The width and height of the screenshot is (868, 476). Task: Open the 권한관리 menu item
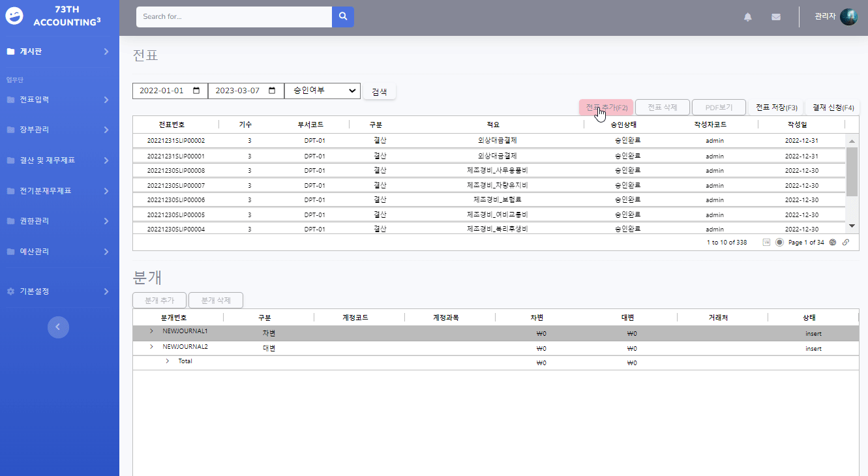click(x=59, y=221)
